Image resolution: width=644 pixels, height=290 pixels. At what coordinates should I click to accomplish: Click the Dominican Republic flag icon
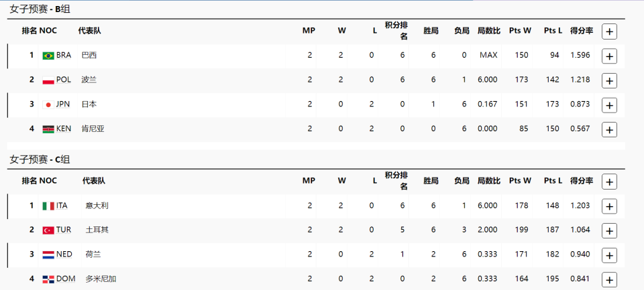tap(48, 280)
